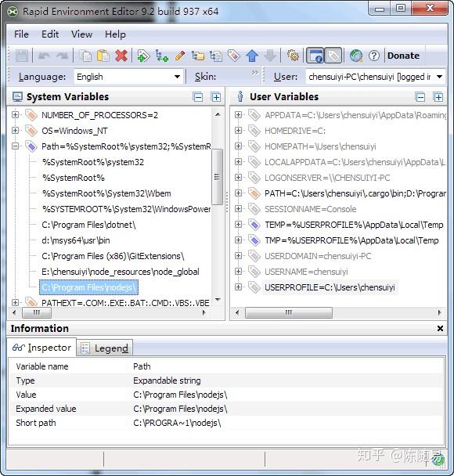Close the Information panel
Screen dimensions: 454x476
tap(440, 328)
